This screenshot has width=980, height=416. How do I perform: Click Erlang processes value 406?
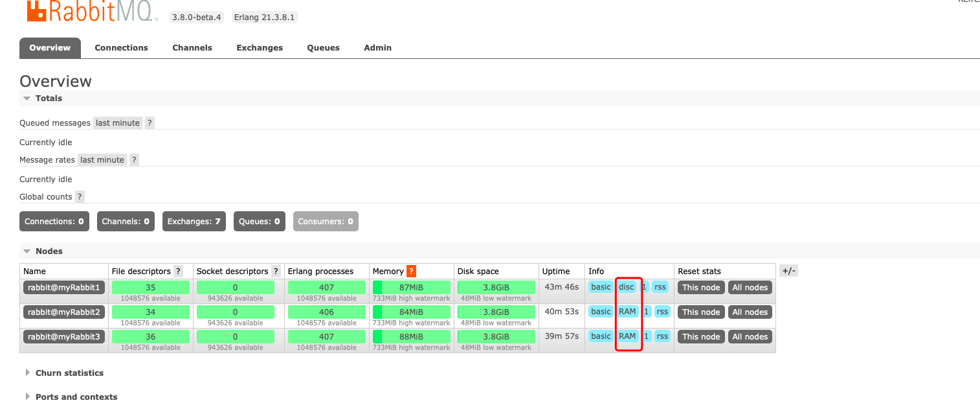click(x=327, y=312)
